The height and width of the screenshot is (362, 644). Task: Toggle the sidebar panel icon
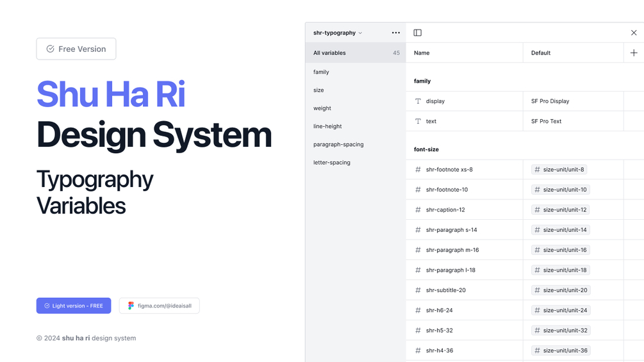pos(417,33)
